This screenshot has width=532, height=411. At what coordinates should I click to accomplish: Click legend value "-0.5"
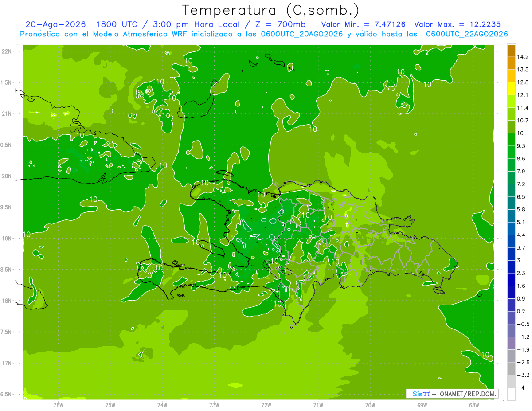tap(523, 324)
